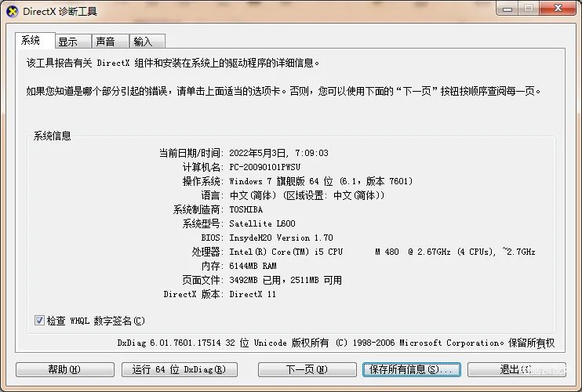Image resolution: width=582 pixels, height=392 pixels.
Task: Click the 内存 label
Action: pos(213,266)
